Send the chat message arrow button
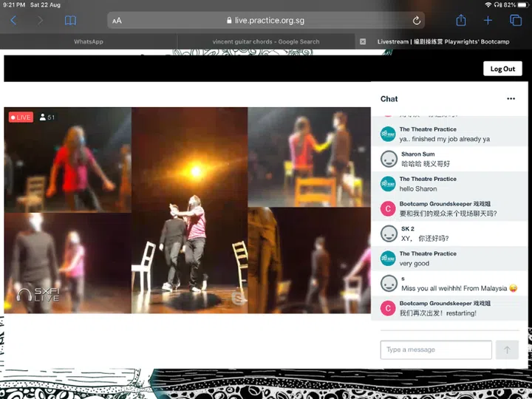The width and height of the screenshot is (532, 399). pyautogui.click(x=507, y=349)
